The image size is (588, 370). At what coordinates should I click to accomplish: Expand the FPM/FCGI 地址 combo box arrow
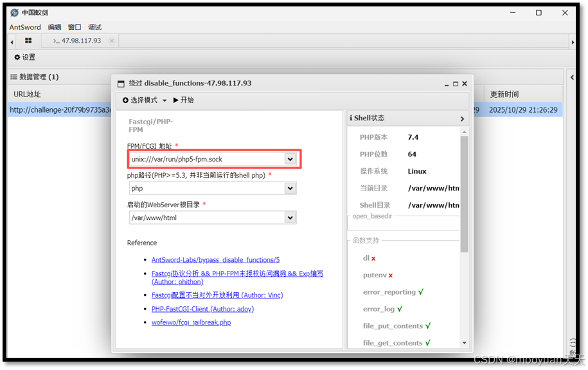290,160
